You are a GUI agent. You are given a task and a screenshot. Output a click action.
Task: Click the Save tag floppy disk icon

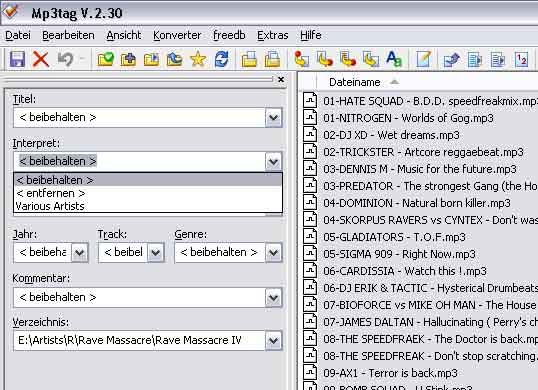[x=17, y=59]
